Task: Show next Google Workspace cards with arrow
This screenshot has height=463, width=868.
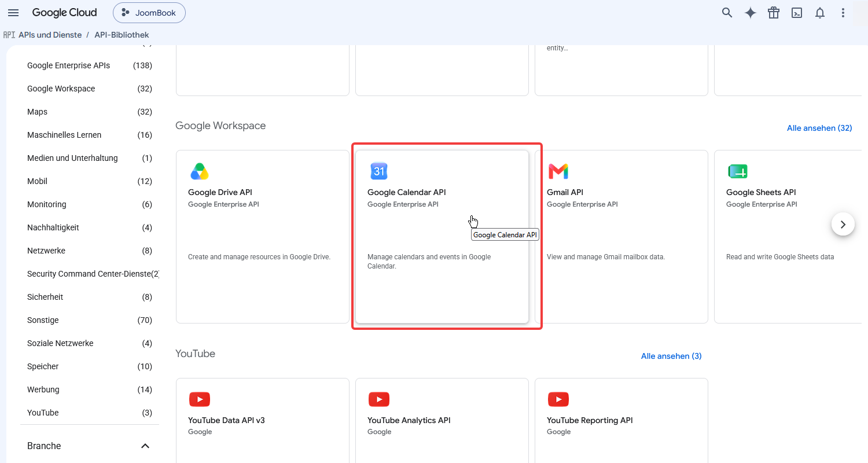Action: click(843, 224)
